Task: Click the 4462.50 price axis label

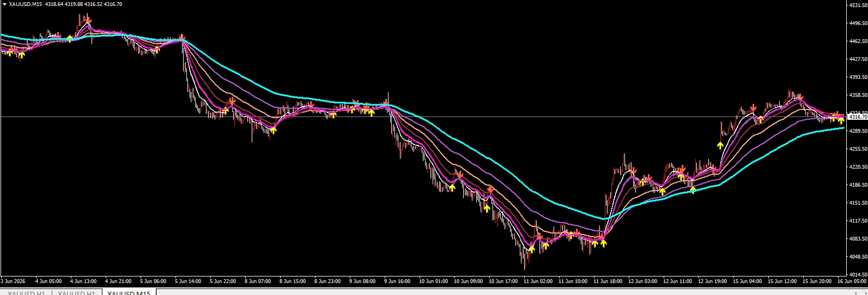Action: click(x=858, y=41)
